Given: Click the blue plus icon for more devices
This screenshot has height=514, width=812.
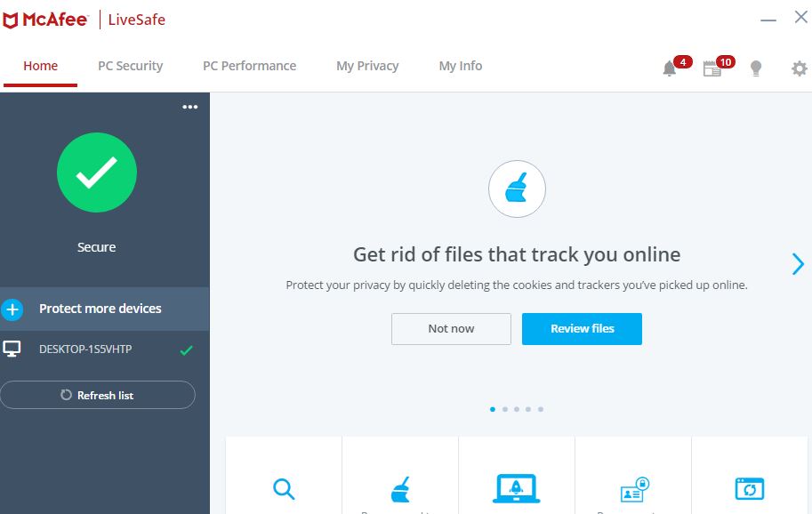Looking at the screenshot, I should (12, 309).
